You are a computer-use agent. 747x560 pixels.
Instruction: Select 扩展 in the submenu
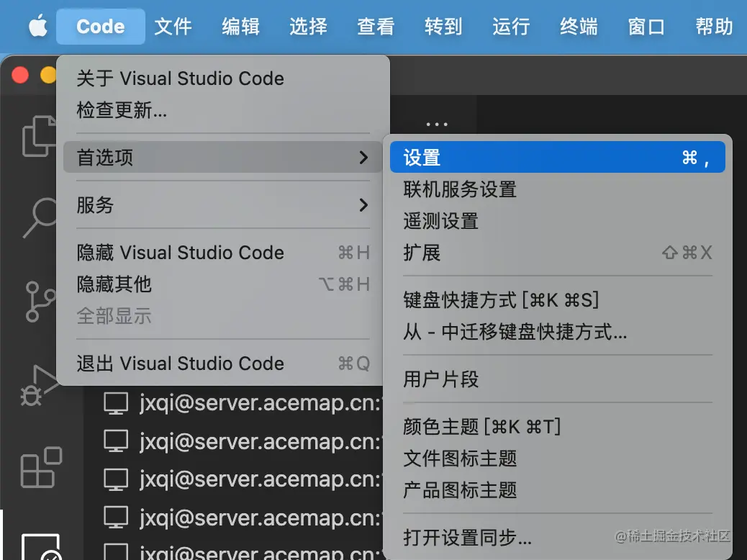click(x=558, y=253)
